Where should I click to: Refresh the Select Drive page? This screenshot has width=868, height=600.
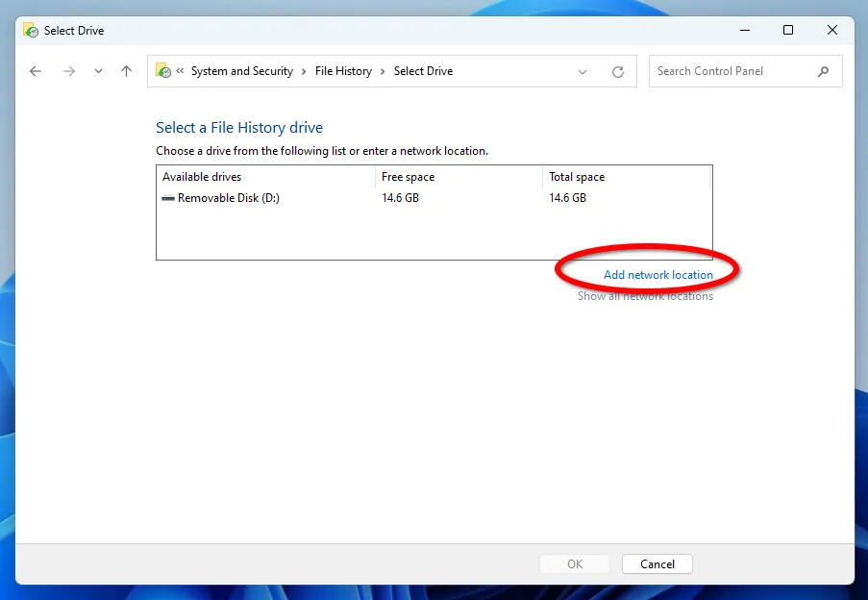618,72
